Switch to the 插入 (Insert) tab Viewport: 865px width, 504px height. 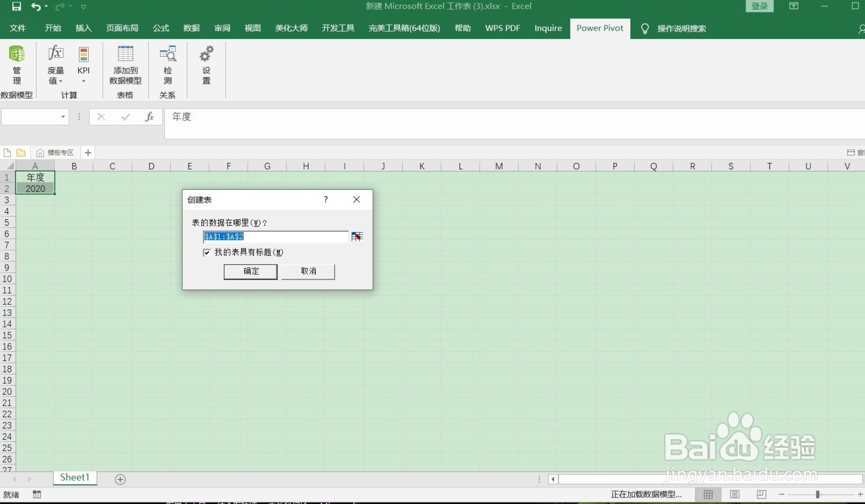click(x=83, y=28)
